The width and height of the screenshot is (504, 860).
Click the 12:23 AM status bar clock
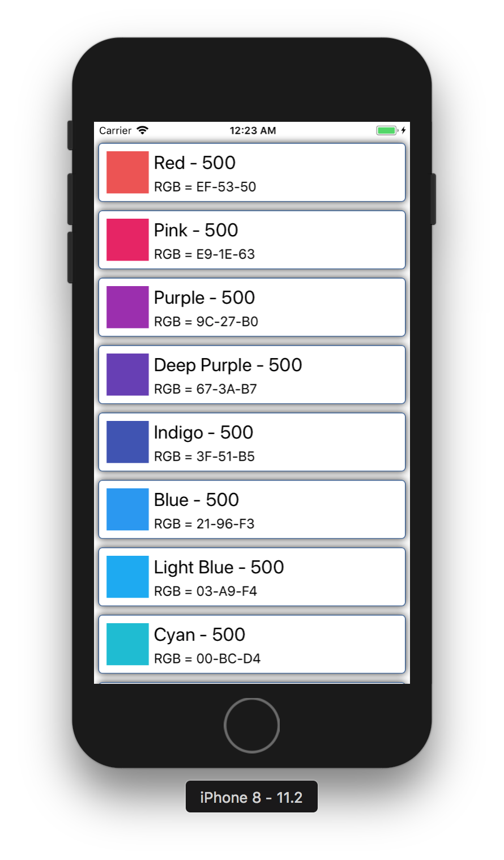coord(253,130)
